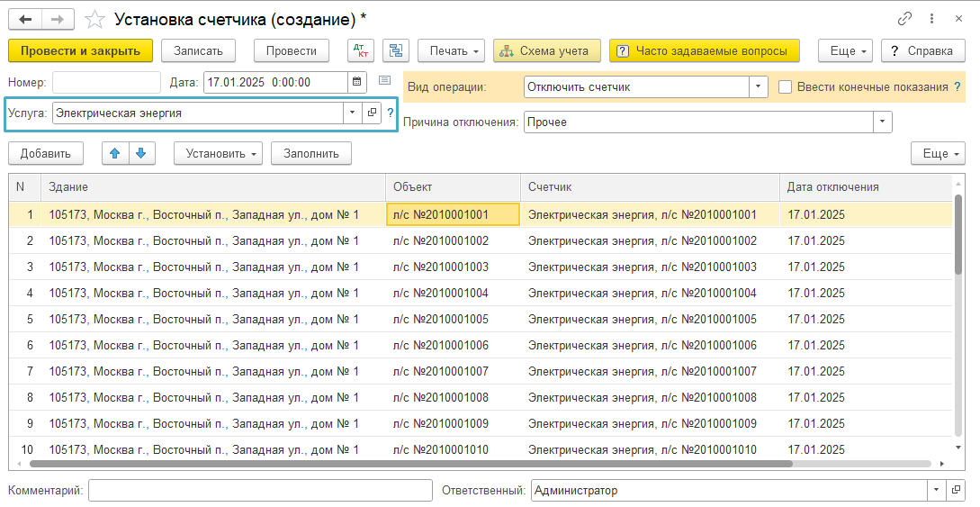
Task: Go back with the left arrow button
Action: tap(25, 20)
